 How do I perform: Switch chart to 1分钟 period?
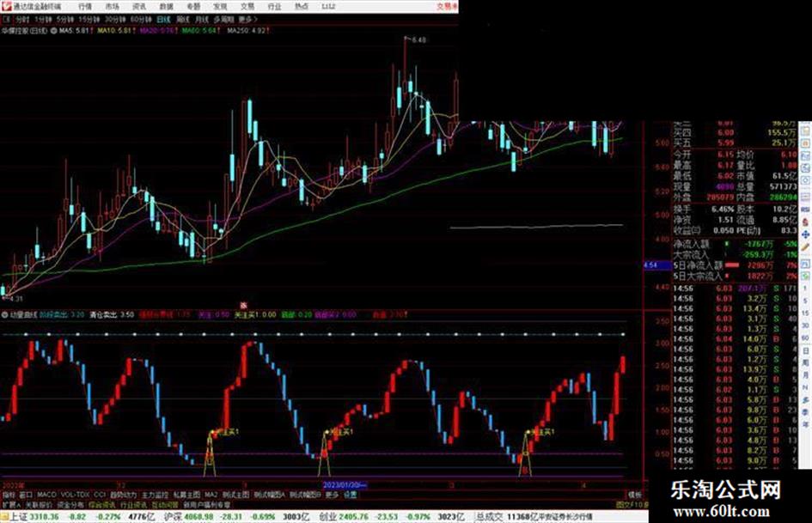click(x=43, y=19)
